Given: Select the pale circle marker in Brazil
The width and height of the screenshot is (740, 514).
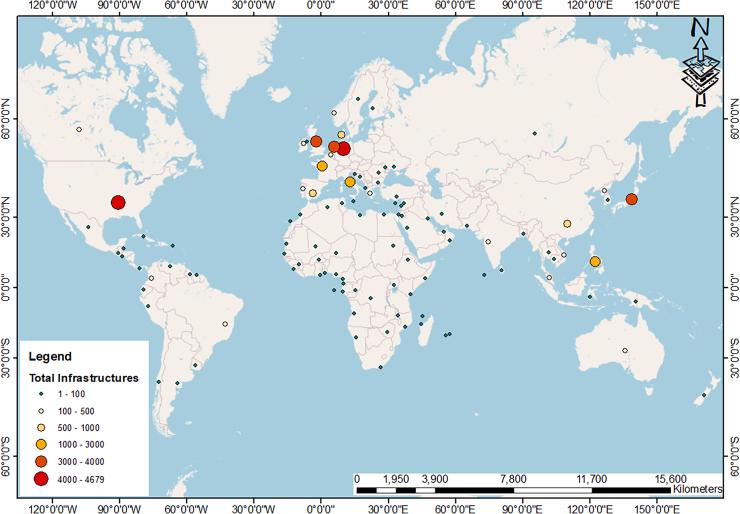Looking at the screenshot, I should tap(225, 324).
